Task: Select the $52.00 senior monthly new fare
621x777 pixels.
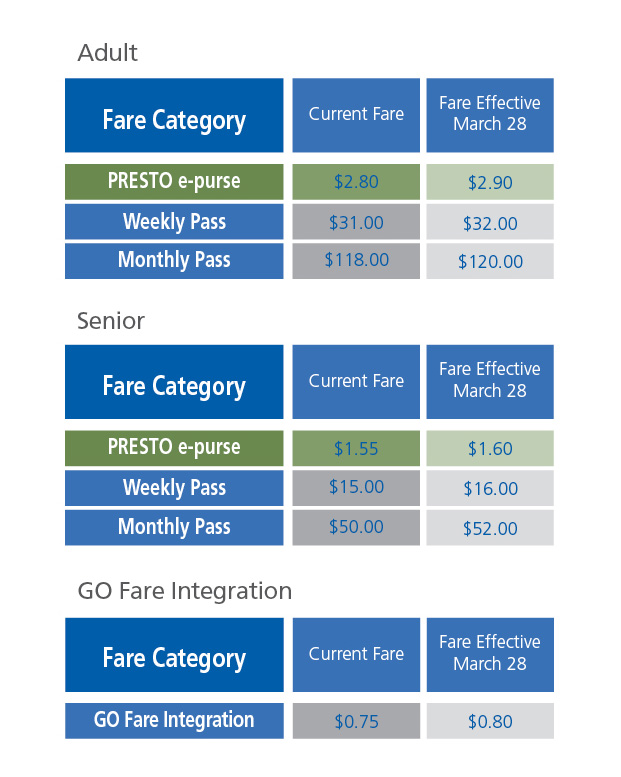Action: pos(490,527)
